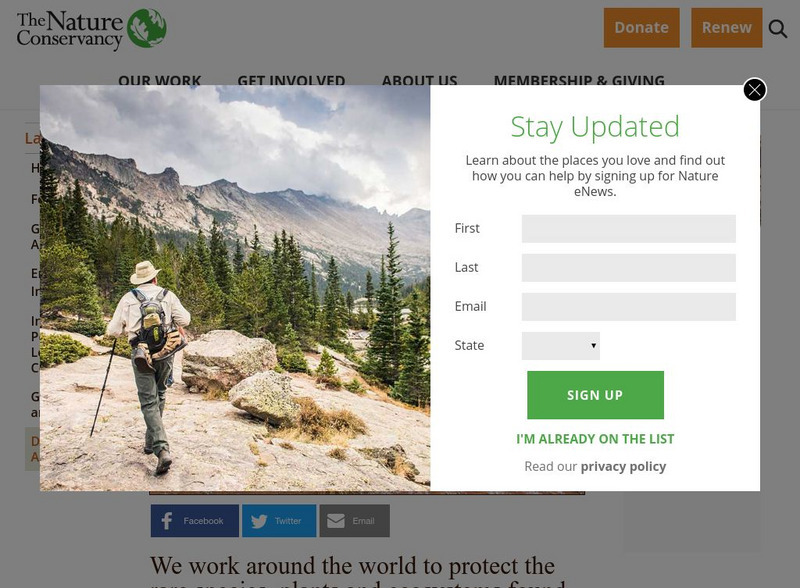Screen dimensions: 800x588
Task: Focus the Email address field
Action: pyautogui.click(x=629, y=307)
